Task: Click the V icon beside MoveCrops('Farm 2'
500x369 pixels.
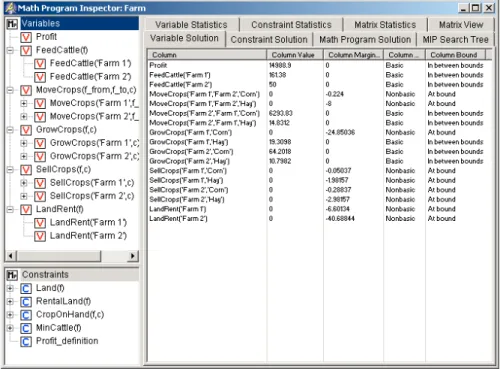Action: pos(40,116)
